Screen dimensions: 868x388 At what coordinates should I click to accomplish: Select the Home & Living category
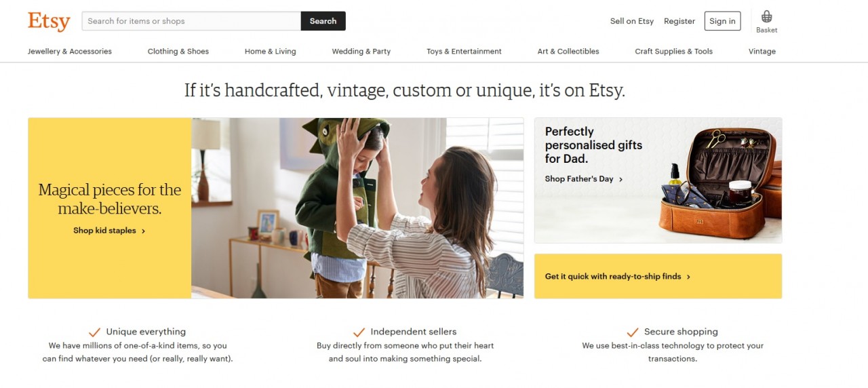271,52
